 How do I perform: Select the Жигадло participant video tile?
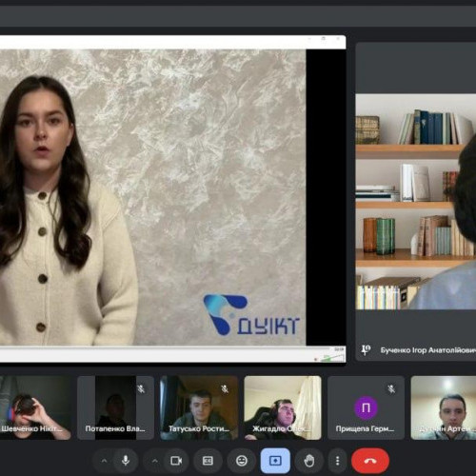pyautogui.click(x=283, y=407)
